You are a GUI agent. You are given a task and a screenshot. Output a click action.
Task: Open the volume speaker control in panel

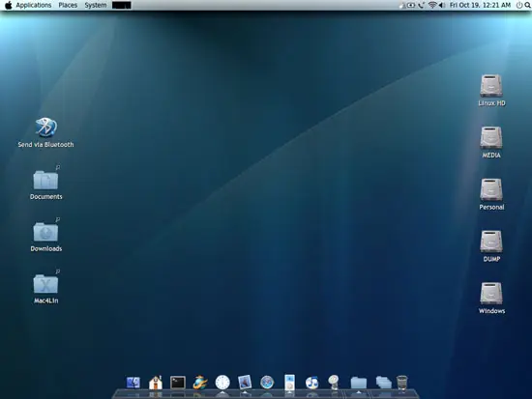click(x=442, y=5)
